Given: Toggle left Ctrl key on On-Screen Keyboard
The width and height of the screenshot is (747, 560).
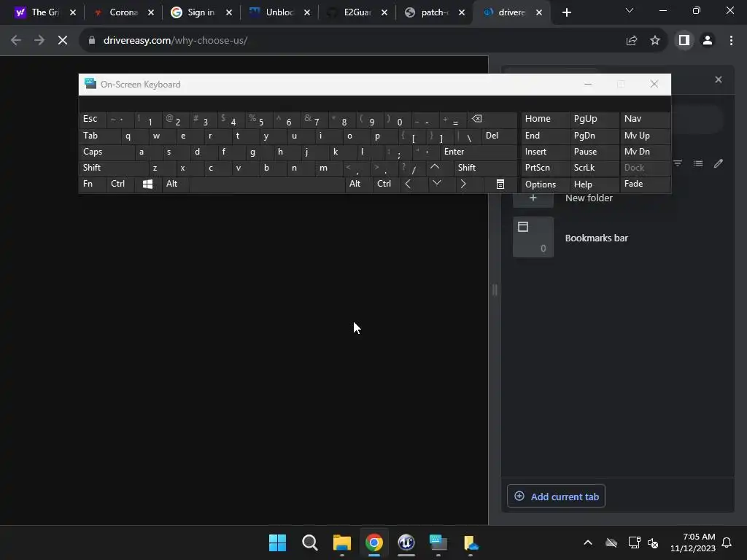Looking at the screenshot, I should (x=120, y=184).
